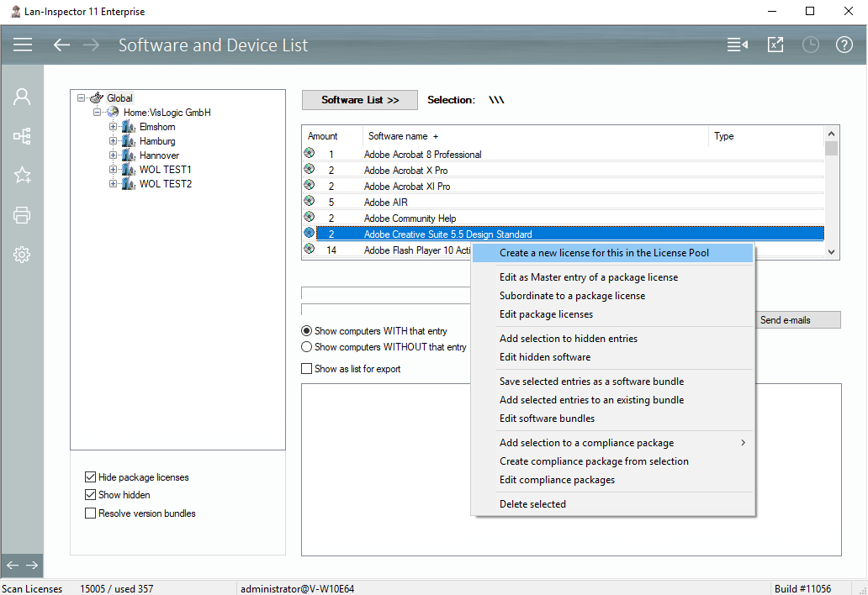Open the settings gear sidebar icon
The height and width of the screenshot is (595, 868).
[22, 255]
